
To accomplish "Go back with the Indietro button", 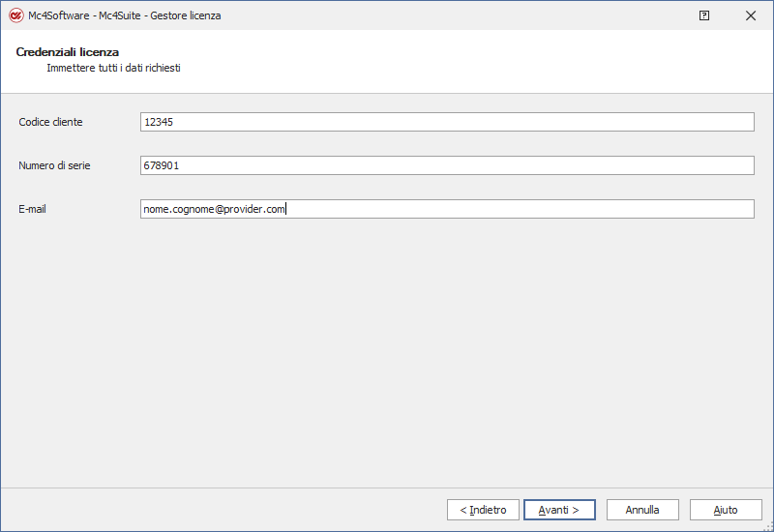I will point(483,510).
